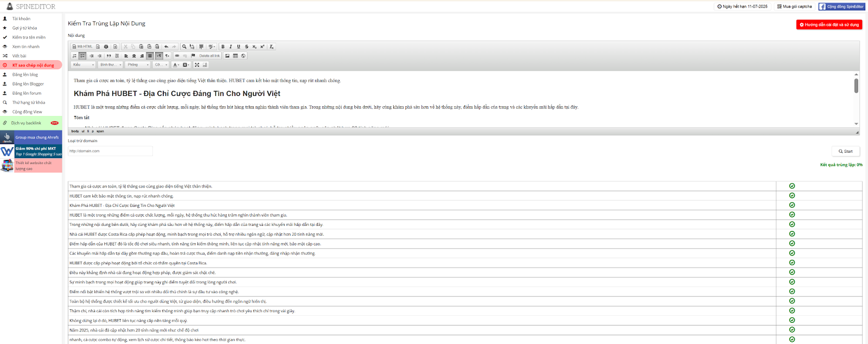868x344 pixels.
Task: Open Kiểm tra tên miền menu item
Action: (29, 37)
